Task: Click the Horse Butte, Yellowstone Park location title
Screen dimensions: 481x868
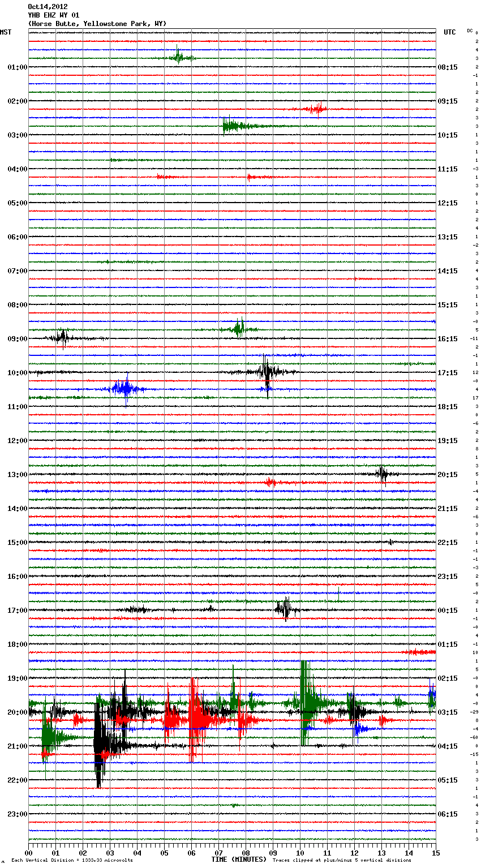Action: pos(97,24)
